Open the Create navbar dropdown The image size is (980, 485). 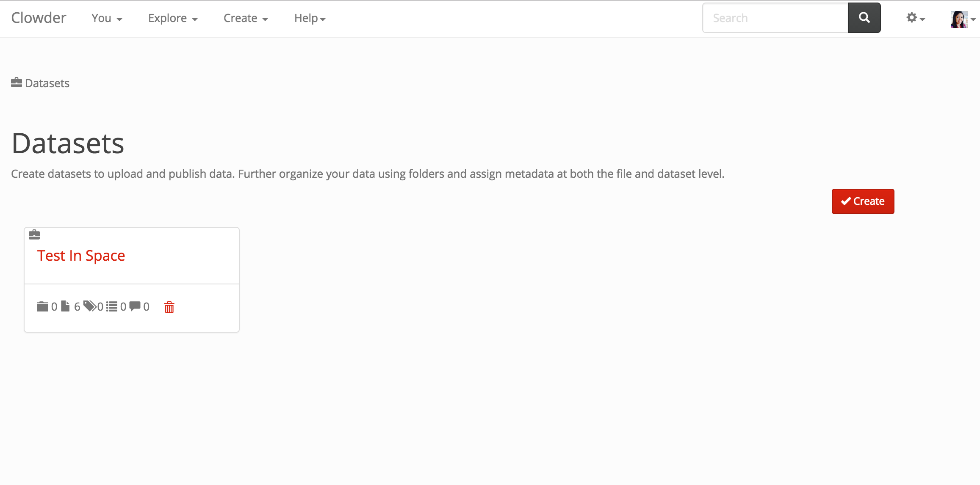(246, 18)
